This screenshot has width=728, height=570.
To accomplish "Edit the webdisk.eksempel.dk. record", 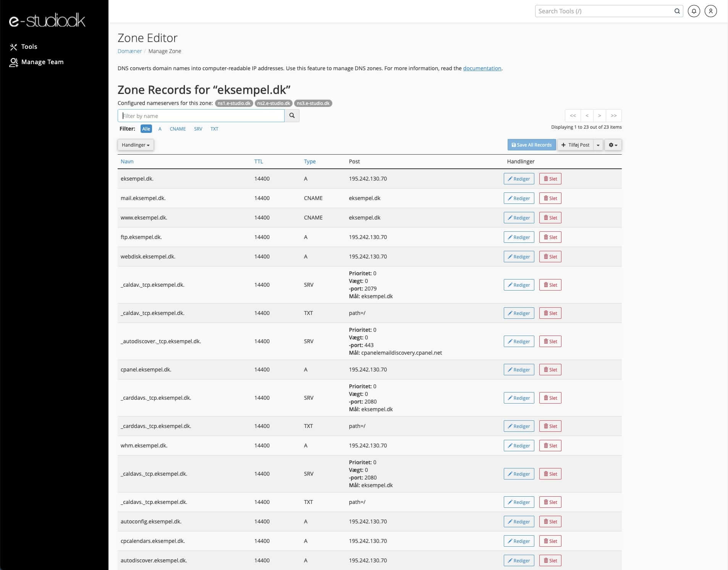I will coord(519,257).
